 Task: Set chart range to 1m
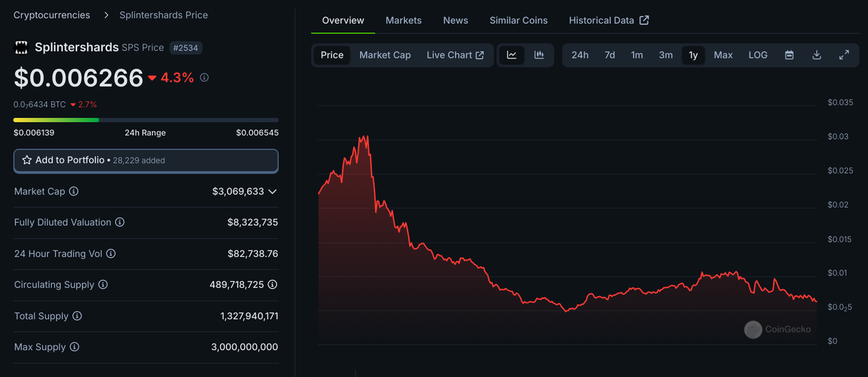(637, 55)
